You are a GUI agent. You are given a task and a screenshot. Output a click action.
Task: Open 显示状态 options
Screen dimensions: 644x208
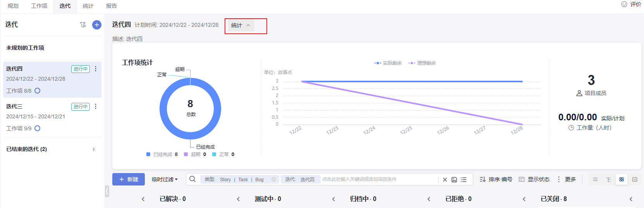coord(534,179)
